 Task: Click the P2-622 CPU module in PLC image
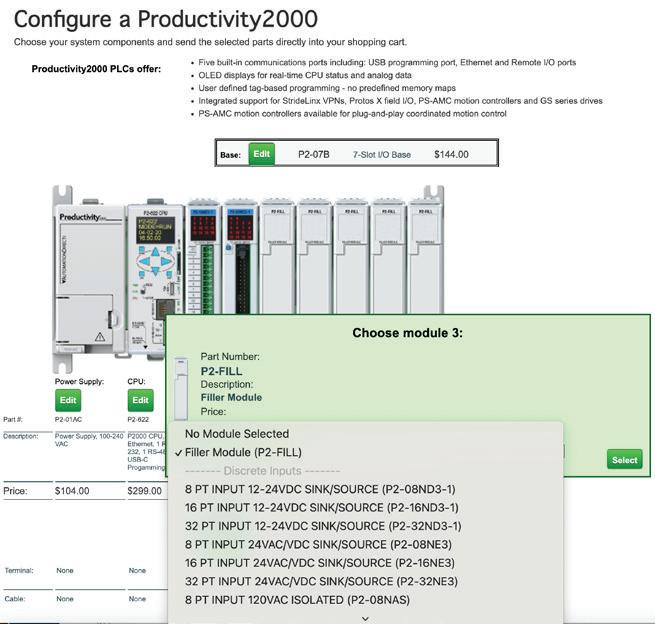(155, 278)
